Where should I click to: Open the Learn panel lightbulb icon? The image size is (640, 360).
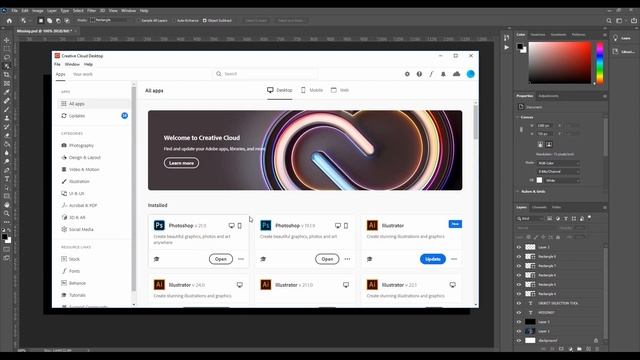point(616,38)
